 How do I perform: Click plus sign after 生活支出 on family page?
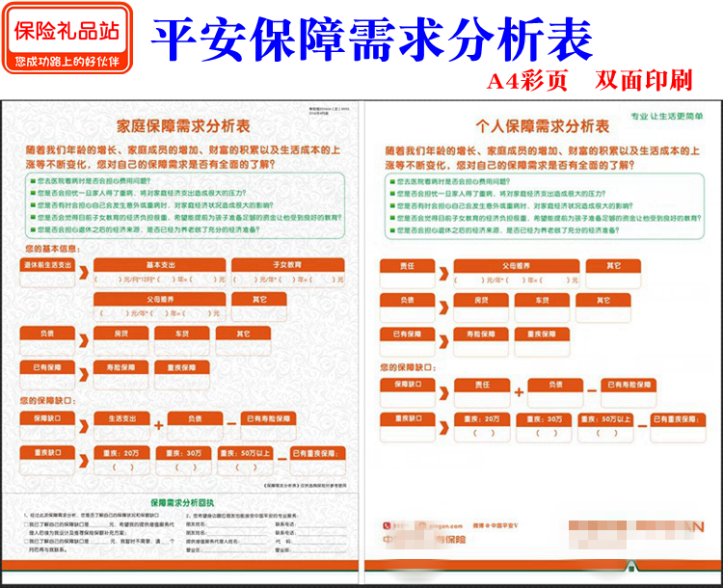[159, 425]
